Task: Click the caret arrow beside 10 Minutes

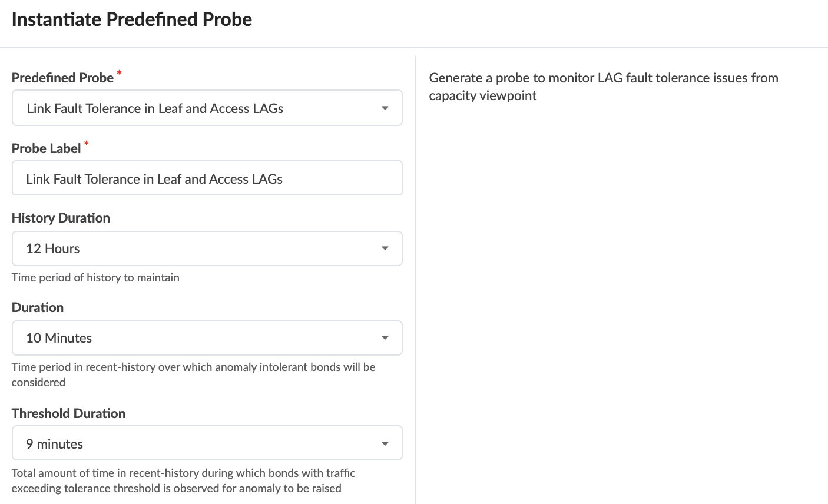Action: point(385,338)
